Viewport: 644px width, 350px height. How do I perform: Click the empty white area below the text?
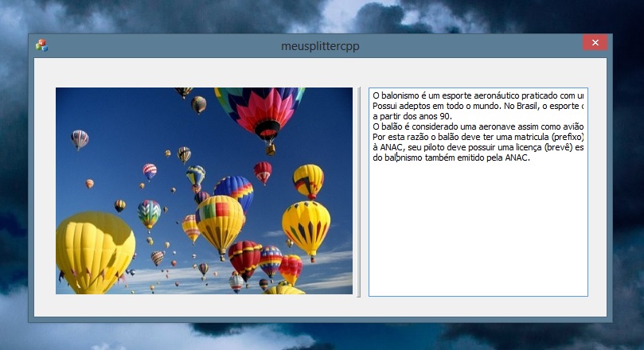[x=478, y=239]
